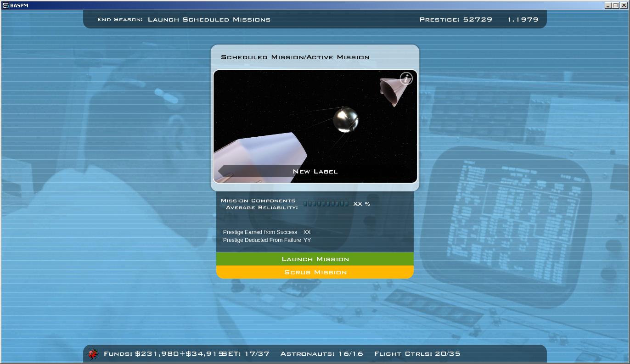
Task: Click the Funds amount in status bar
Action: [x=164, y=353]
